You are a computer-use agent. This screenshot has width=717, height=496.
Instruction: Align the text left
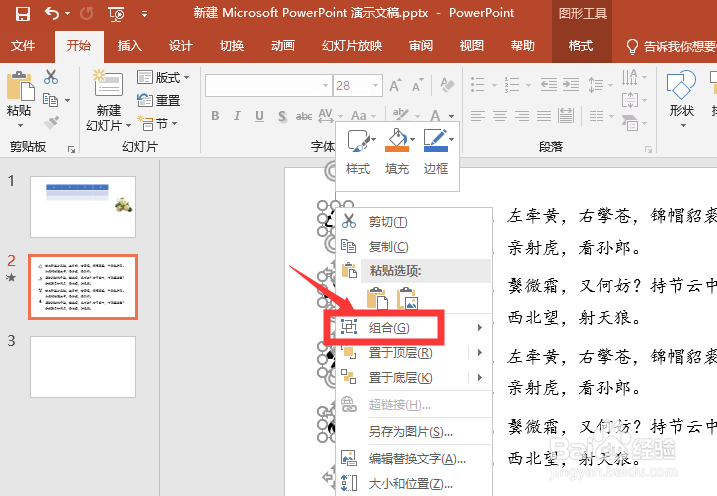tap(478, 116)
